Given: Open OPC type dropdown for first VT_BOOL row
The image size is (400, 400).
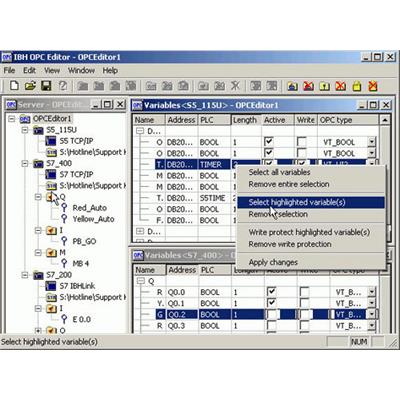Looking at the screenshot, I should click(372, 142).
